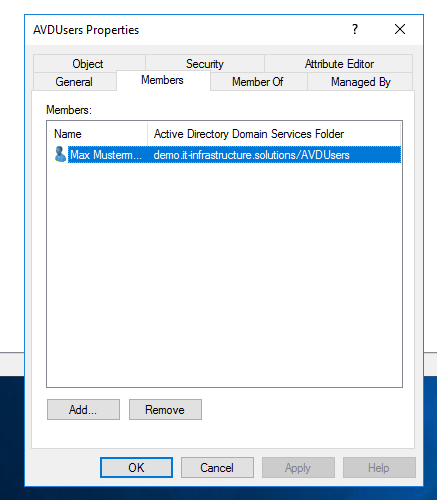Close the AVDUsers Properties dialog
This screenshot has height=500, width=437.
[x=400, y=29]
